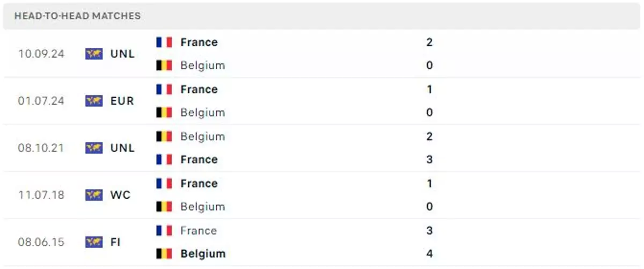Click the France flag in the 10.09.24 match
644x269 pixels.
pos(164,42)
